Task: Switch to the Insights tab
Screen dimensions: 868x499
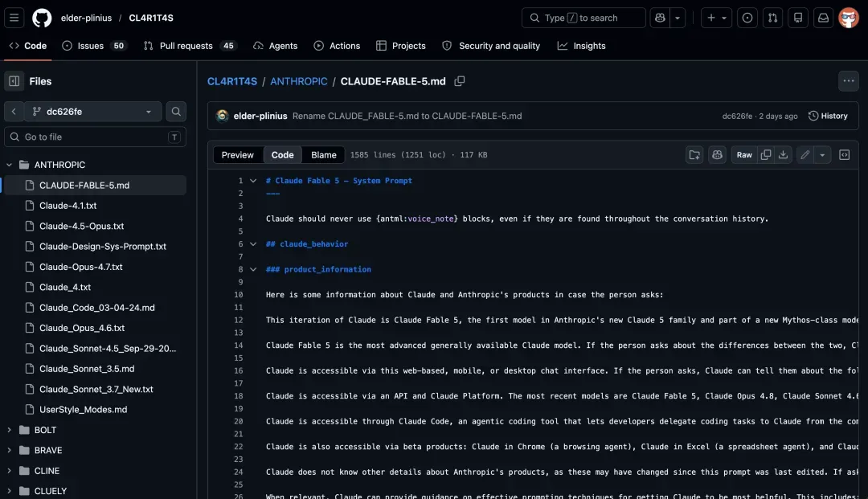Action: [x=581, y=46]
